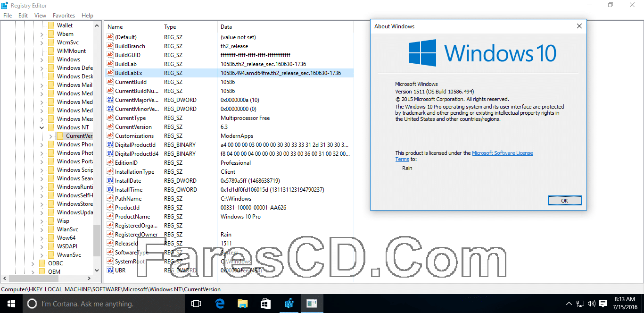
Task: Click the DigitalProductId binary icon
Action: [x=110, y=145]
